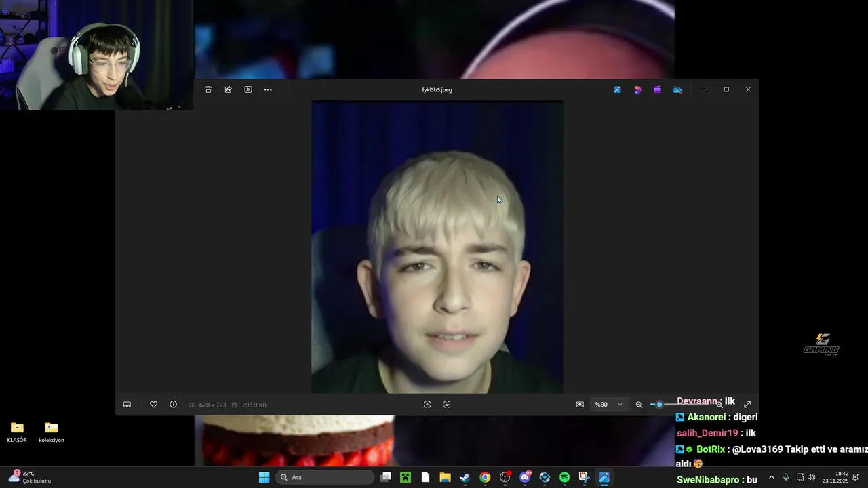Image resolution: width=868 pixels, height=488 pixels.
Task: Open the white document taskbar icon
Action: [x=425, y=477]
